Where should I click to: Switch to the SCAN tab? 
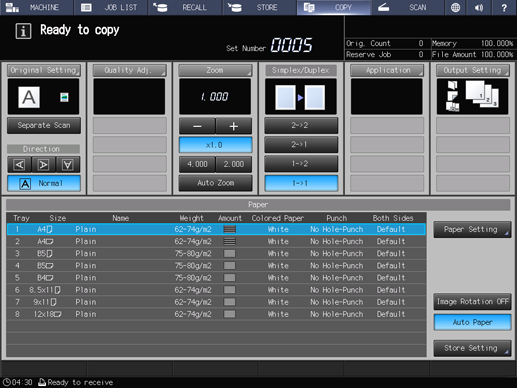pos(407,7)
